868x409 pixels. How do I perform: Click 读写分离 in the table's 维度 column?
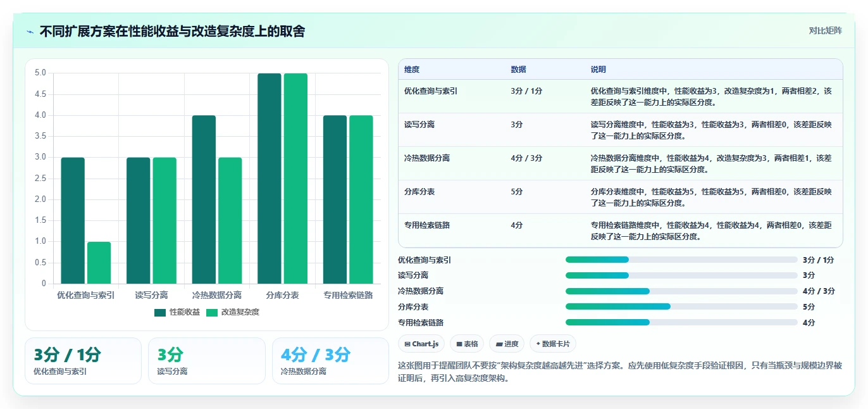pos(419,124)
